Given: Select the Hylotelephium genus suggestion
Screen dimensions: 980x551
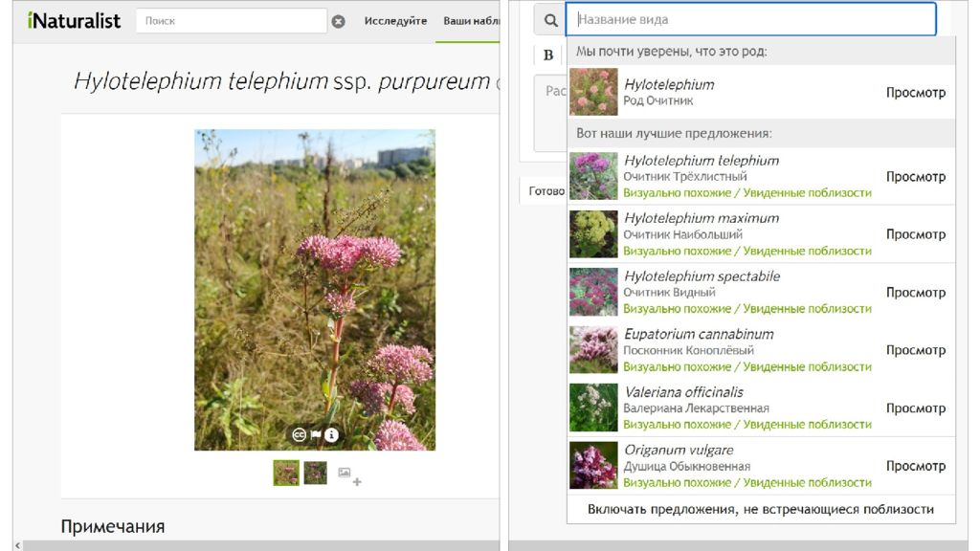Looking at the screenshot, I should coord(762,92).
